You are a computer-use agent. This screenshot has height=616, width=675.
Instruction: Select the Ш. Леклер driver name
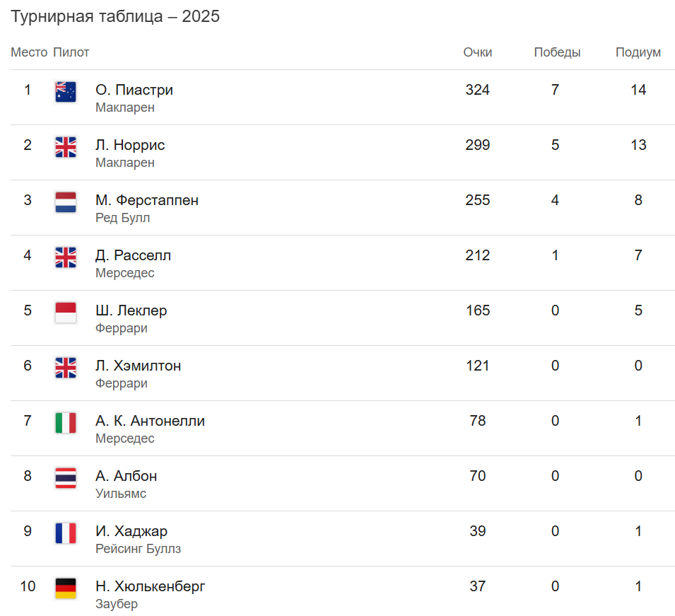[x=131, y=310]
